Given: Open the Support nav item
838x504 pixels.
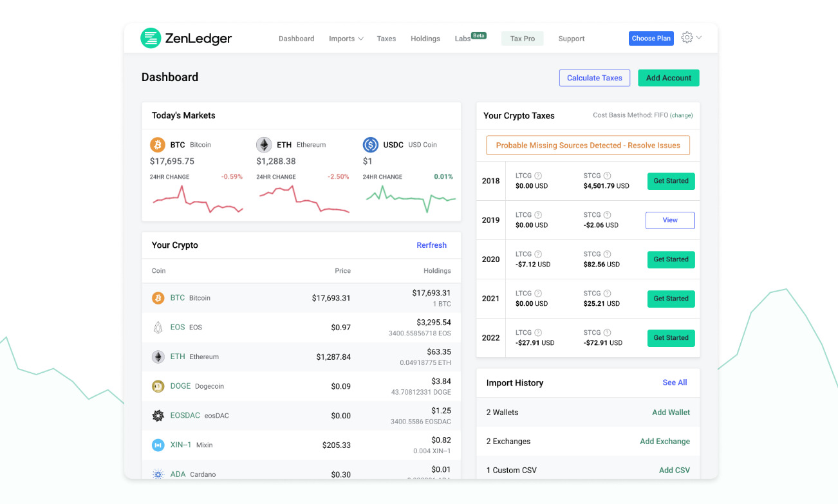Looking at the screenshot, I should pyautogui.click(x=572, y=39).
